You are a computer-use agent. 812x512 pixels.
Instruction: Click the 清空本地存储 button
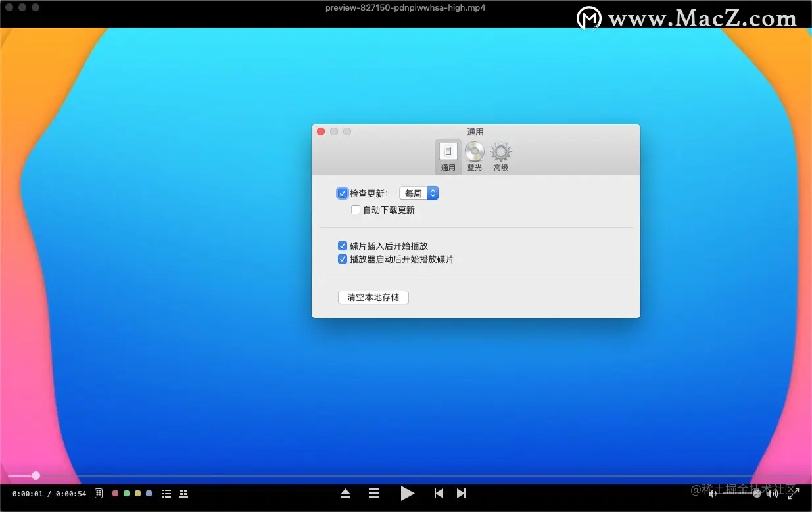(373, 297)
